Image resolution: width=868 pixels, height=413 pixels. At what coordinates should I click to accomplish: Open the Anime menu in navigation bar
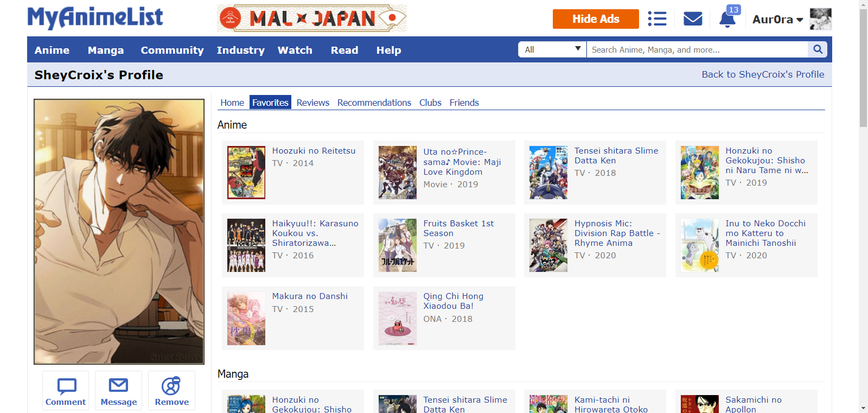(52, 50)
